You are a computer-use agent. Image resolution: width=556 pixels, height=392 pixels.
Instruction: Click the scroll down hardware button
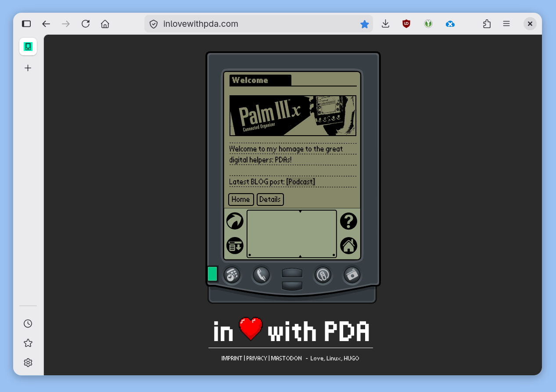(x=292, y=286)
